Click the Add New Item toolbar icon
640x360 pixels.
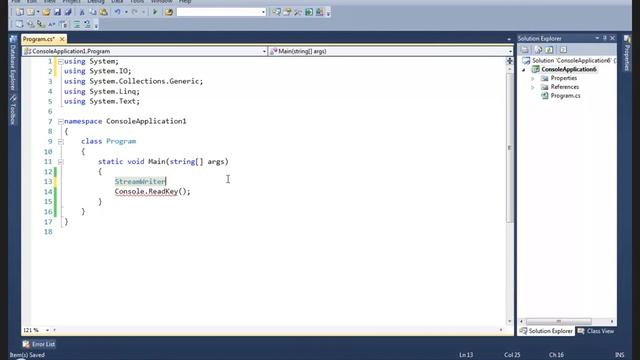[x=31, y=12]
